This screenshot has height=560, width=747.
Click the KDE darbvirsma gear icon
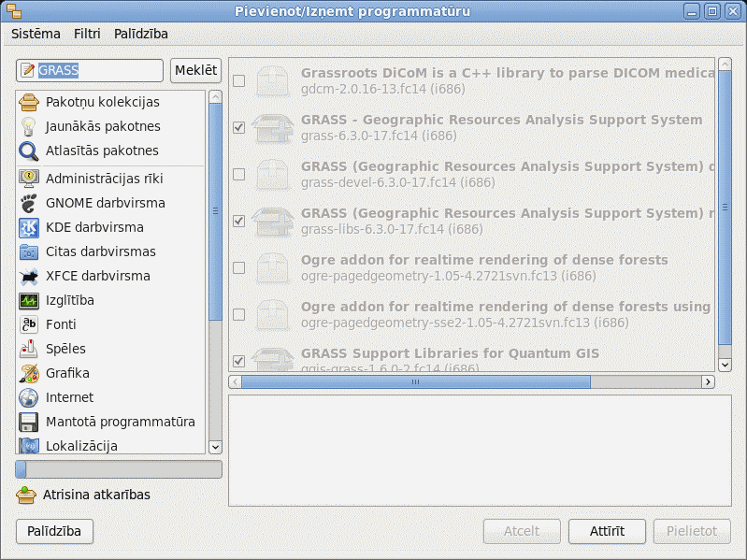[x=29, y=227]
